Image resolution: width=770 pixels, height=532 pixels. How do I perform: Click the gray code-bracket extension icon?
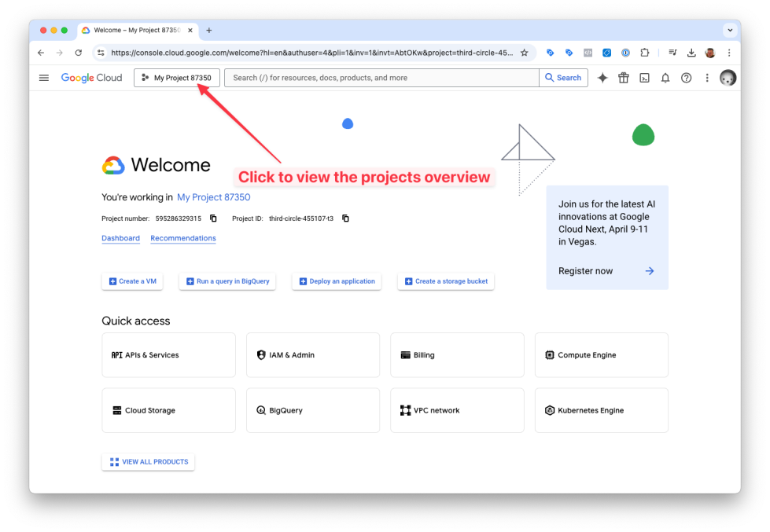click(x=588, y=53)
